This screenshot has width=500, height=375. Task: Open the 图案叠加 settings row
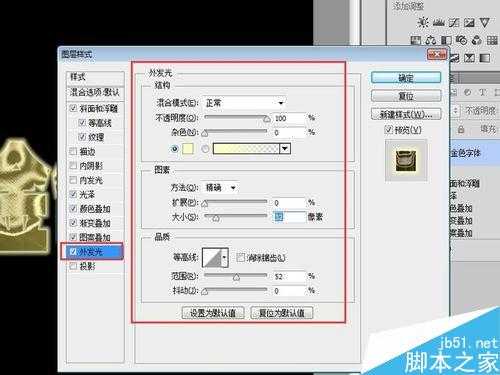pyautogui.click(x=95, y=237)
